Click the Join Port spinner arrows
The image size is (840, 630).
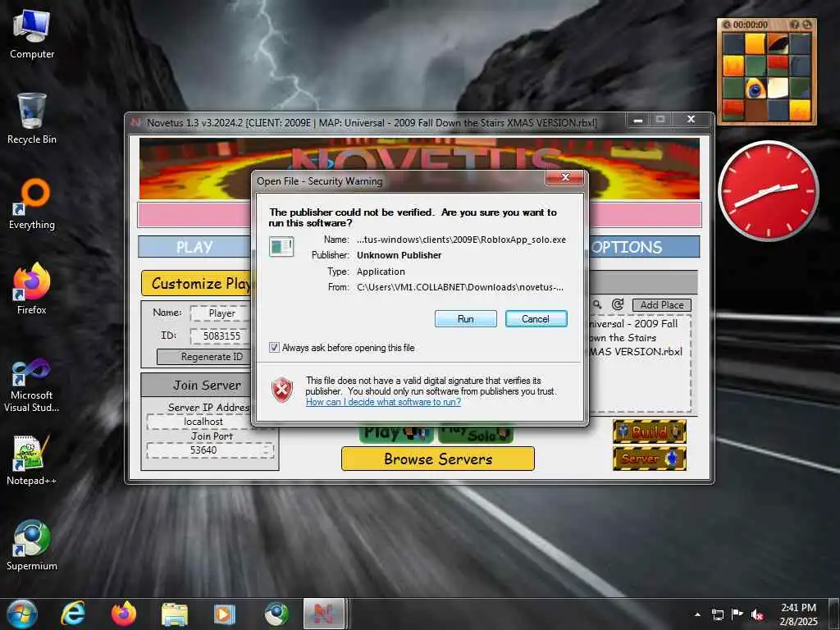tap(267, 450)
